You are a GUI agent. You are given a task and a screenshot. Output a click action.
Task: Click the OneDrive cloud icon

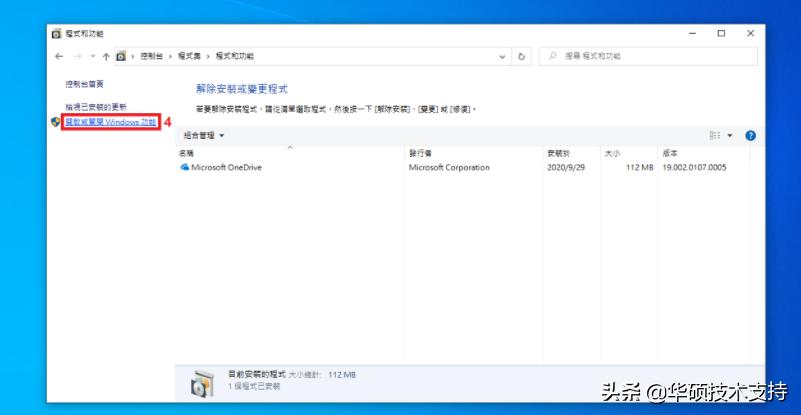[x=184, y=167]
